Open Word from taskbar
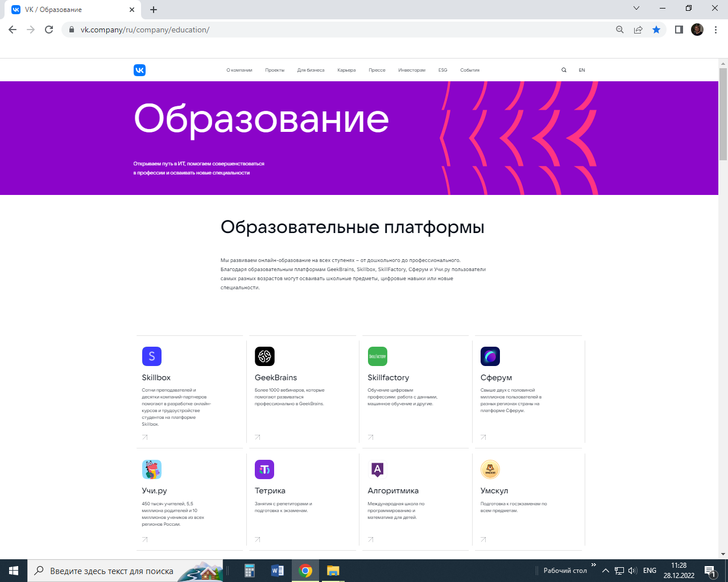The height and width of the screenshot is (582, 728). (278, 571)
